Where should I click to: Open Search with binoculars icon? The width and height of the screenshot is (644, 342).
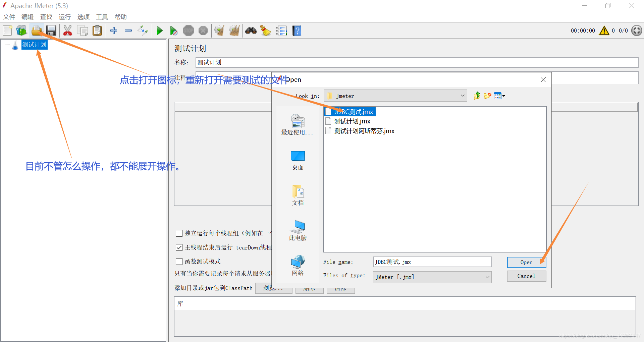(251, 31)
